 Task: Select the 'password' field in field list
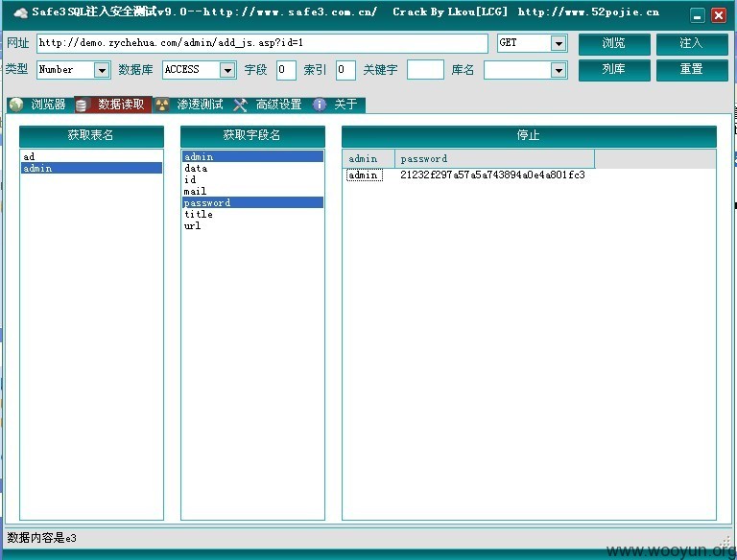coord(252,202)
